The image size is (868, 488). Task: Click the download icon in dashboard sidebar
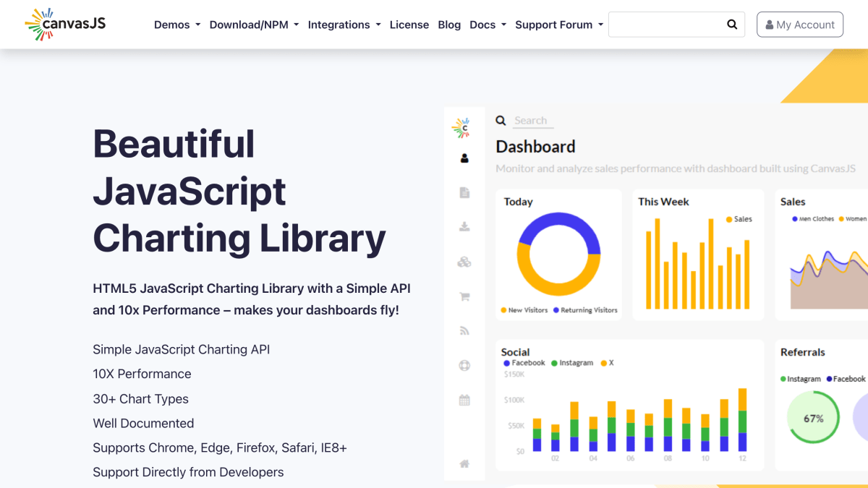coord(464,227)
